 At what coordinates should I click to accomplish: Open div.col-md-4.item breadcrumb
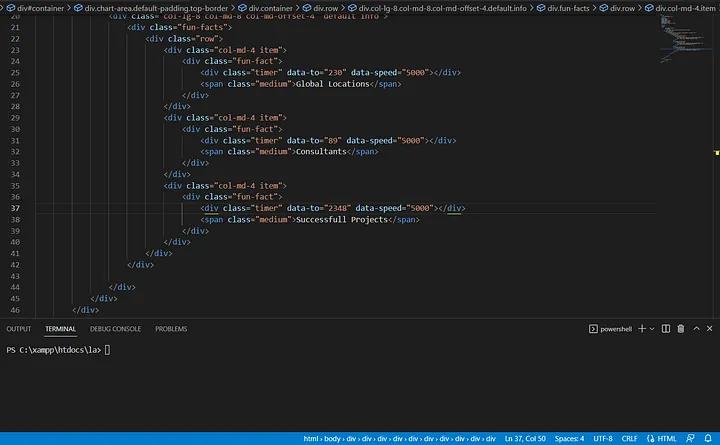[x=685, y=8]
